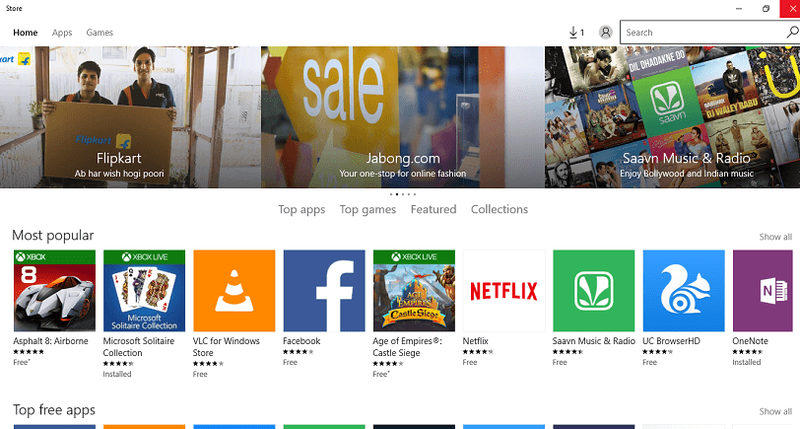Open the UC BrowserHD app tile

click(684, 291)
